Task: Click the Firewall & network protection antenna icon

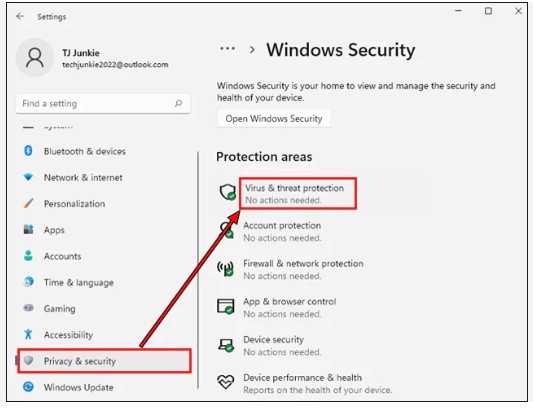Action: pyautogui.click(x=226, y=269)
